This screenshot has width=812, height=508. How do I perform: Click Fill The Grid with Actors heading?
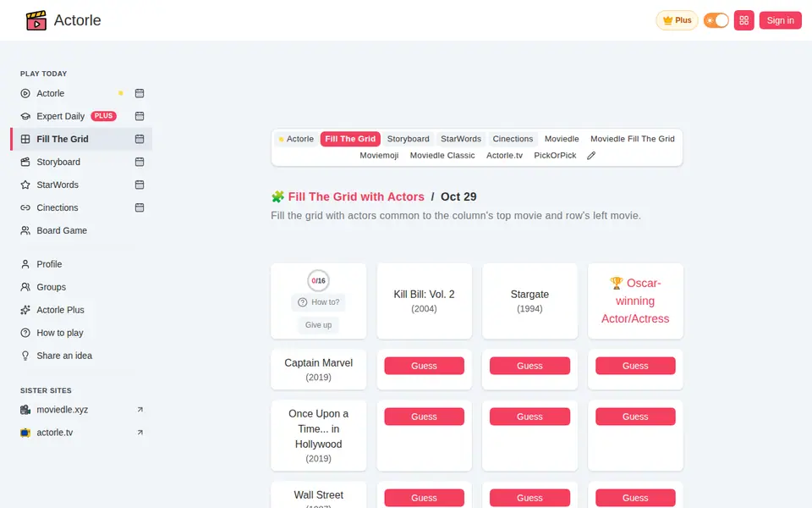[x=356, y=197]
